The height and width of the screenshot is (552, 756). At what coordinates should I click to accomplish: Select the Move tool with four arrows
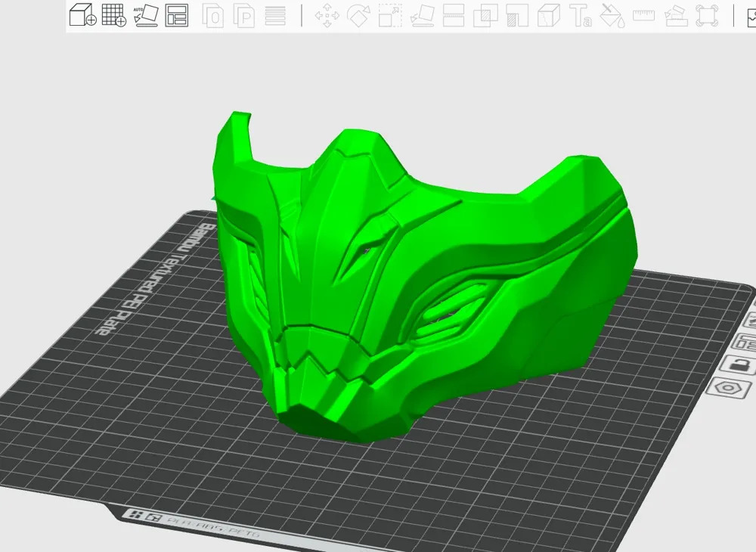coord(327,15)
